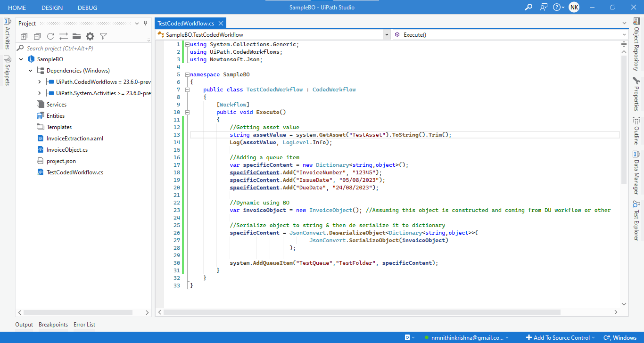Open the open-documents list chevron
Viewport: 644px width, 343px height.
click(x=624, y=23)
